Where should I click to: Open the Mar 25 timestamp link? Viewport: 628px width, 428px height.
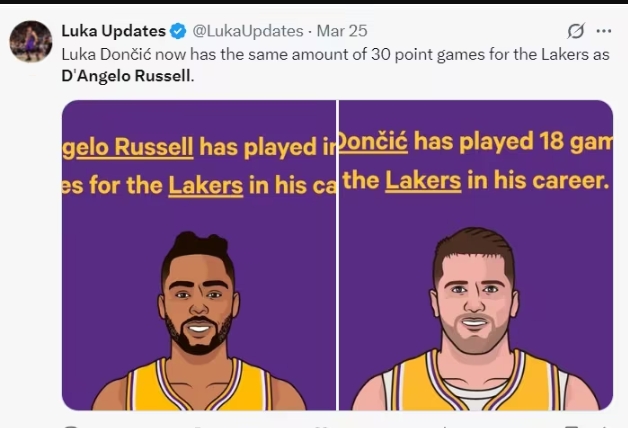(x=342, y=31)
